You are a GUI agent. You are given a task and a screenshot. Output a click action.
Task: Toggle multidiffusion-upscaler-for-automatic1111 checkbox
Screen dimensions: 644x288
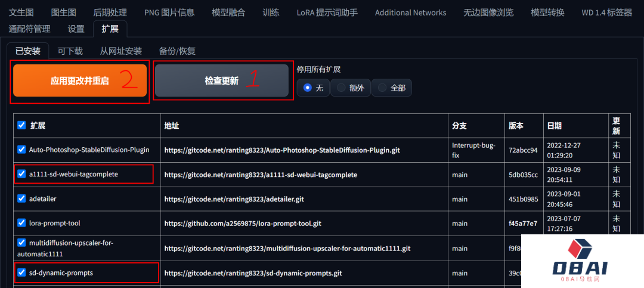21,243
